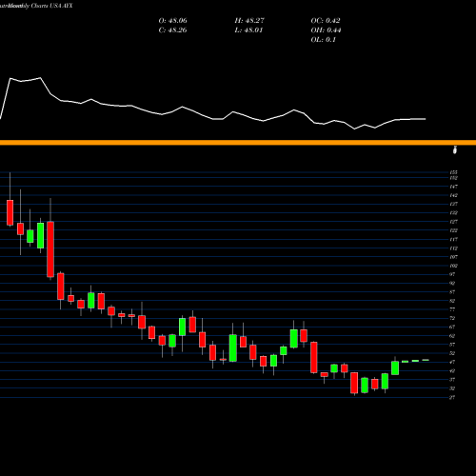Click the 72 label on the price axis
476x476 pixels.
pos(452,318)
